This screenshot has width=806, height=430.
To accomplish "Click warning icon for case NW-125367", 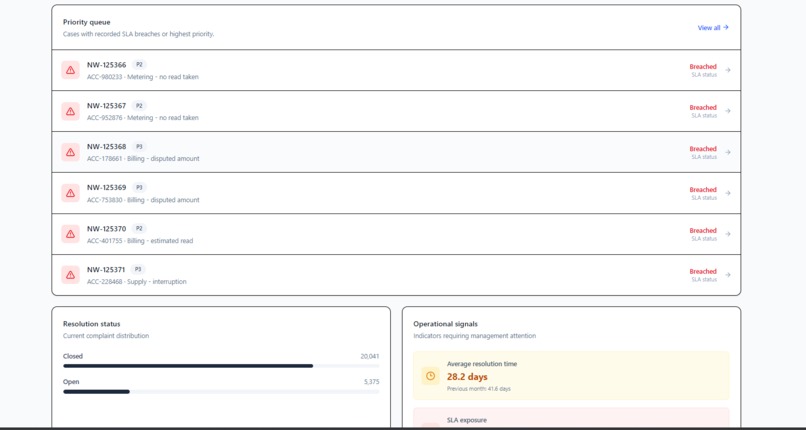I will [x=70, y=111].
